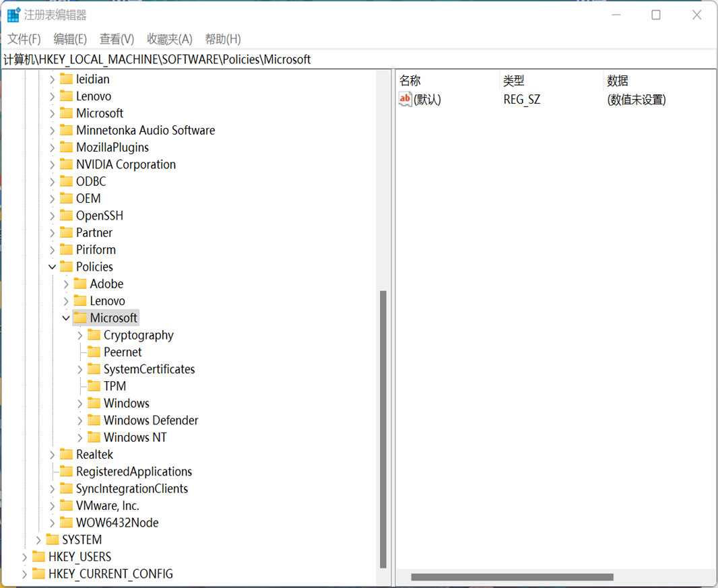This screenshot has width=718, height=588.
Task: Click the tree pane vertical scrollbar thumb
Action: 383,429
